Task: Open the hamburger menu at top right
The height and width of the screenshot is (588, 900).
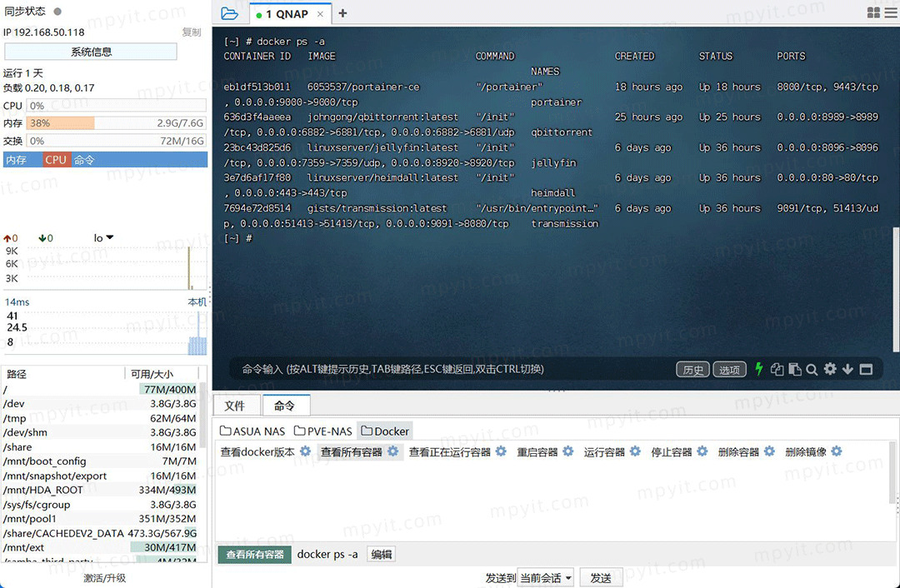Action: point(890,12)
